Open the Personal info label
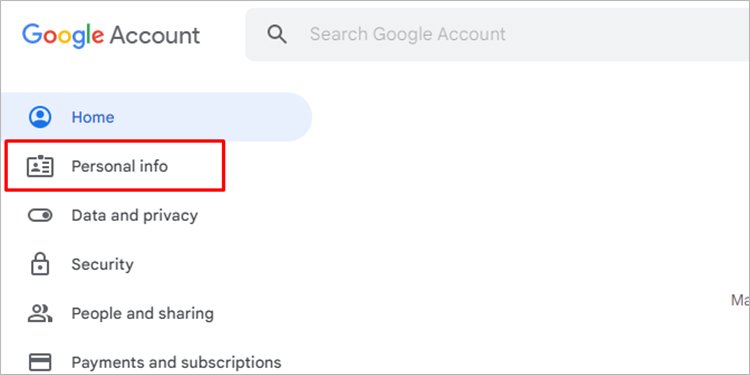 pos(120,166)
